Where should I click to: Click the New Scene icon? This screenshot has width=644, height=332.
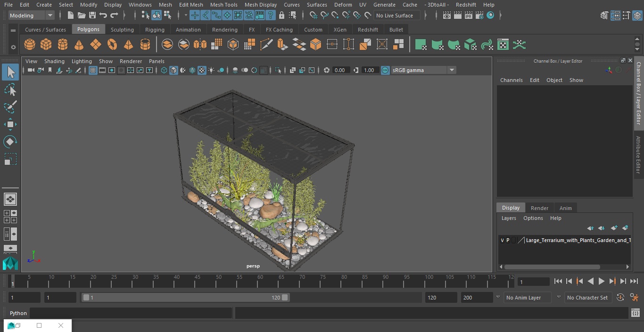(x=71, y=16)
